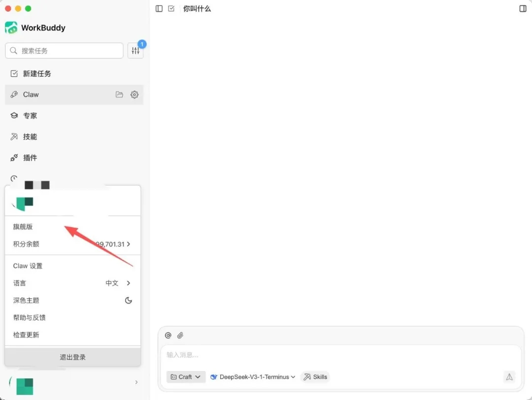Click the @ mention icon above message input
Image resolution: width=532 pixels, height=400 pixels.
168,335
